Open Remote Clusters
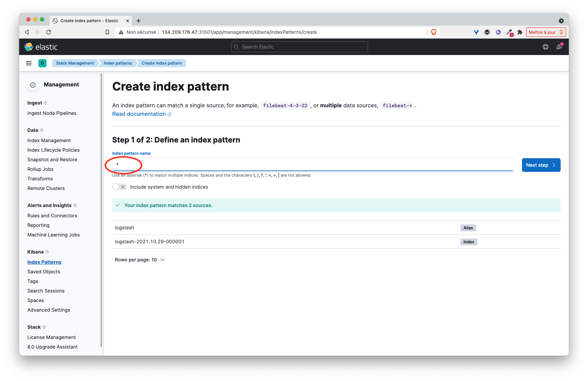 pyautogui.click(x=46, y=188)
